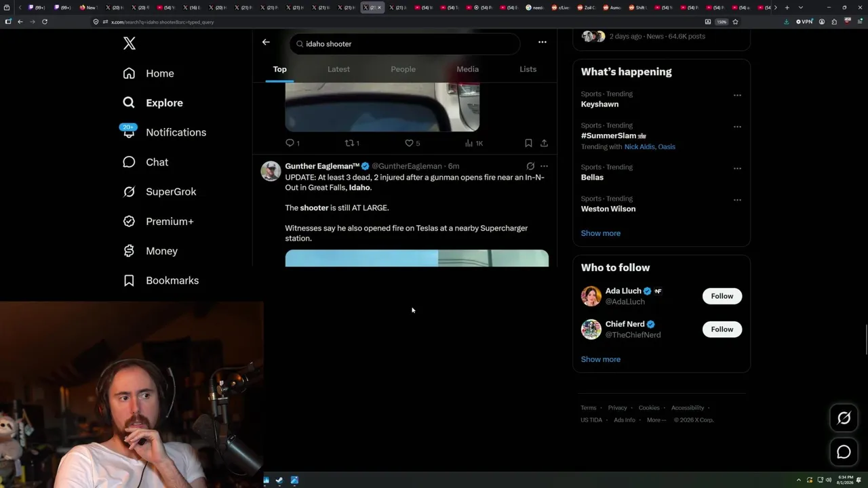Open Gunther Eagleman's profile avatar
Screen dimensions: 868x488
click(x=271, y=171)
